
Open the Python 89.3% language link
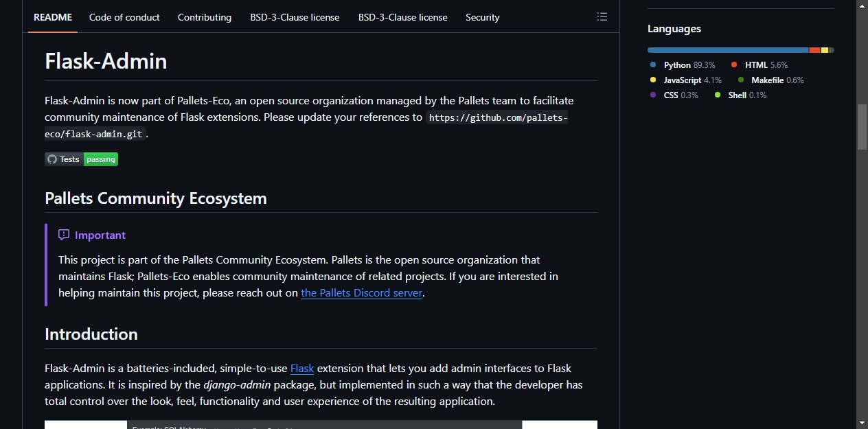coord(689,65)
